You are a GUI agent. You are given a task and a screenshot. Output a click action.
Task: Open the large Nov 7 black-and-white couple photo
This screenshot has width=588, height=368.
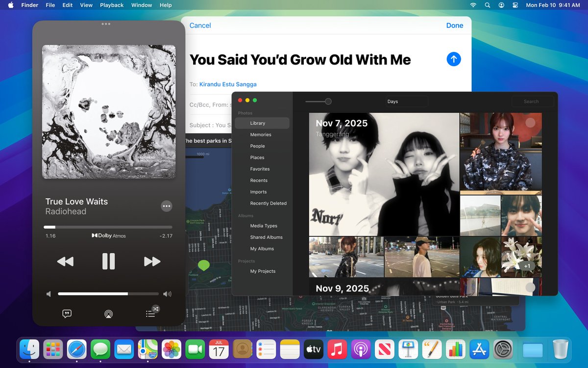click(384, 175)
